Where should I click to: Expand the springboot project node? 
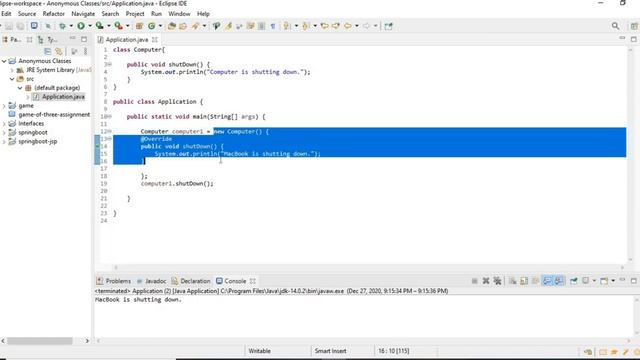[x=4, y=132]
